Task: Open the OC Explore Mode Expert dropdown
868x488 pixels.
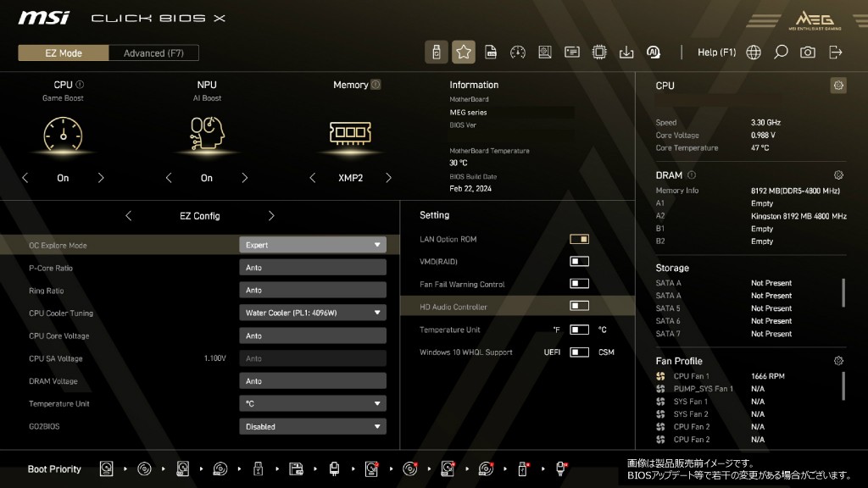Action: tap(313, 245)
